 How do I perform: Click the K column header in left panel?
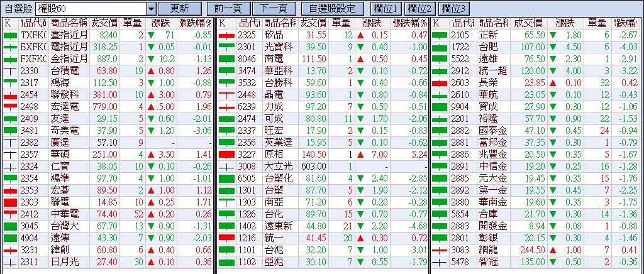pyautogui.click(x=11, y=23)
